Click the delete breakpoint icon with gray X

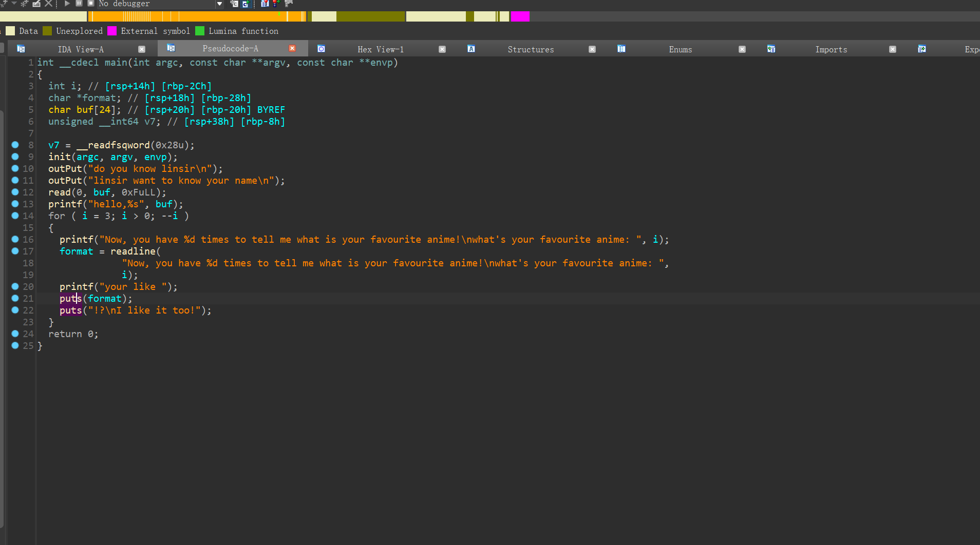(289, 4)
